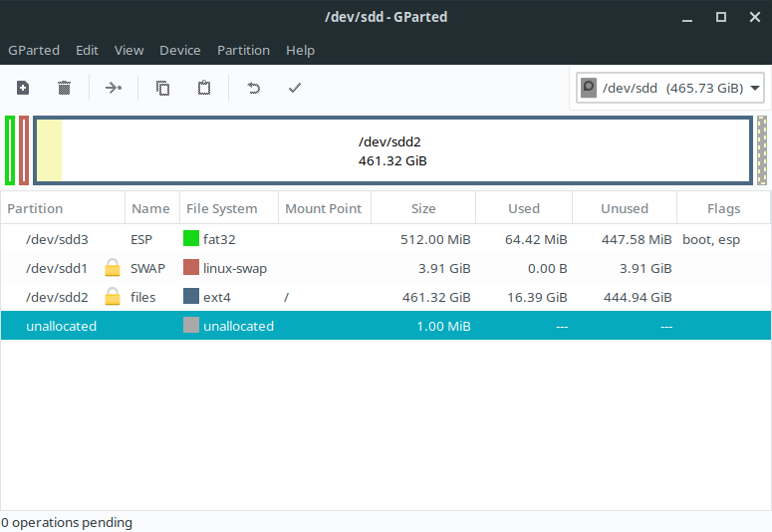The image size is (772, 532).
Task: Select the red swap bar in disk graphic
Action: [x=24, y=150]
